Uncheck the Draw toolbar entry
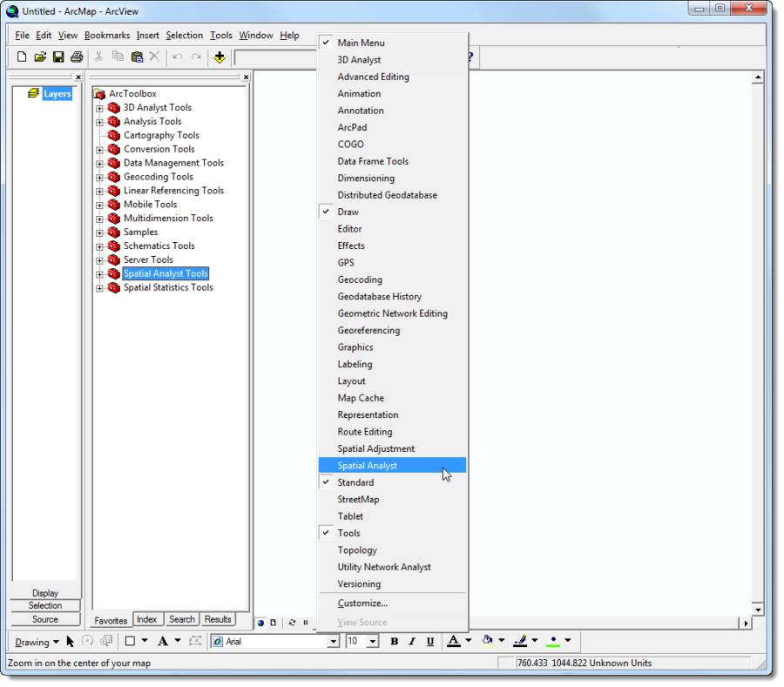This screenshot has width=784, height=687. 348,212
